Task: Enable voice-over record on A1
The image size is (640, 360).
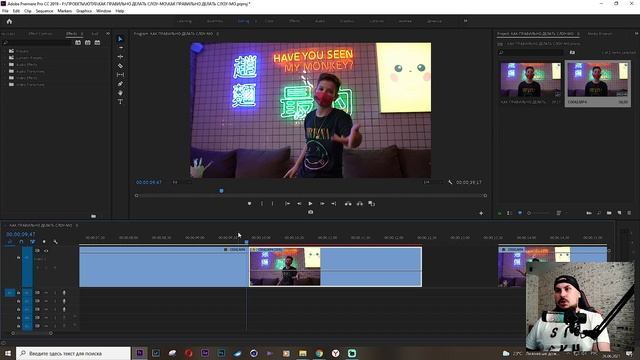Action: 64,293
